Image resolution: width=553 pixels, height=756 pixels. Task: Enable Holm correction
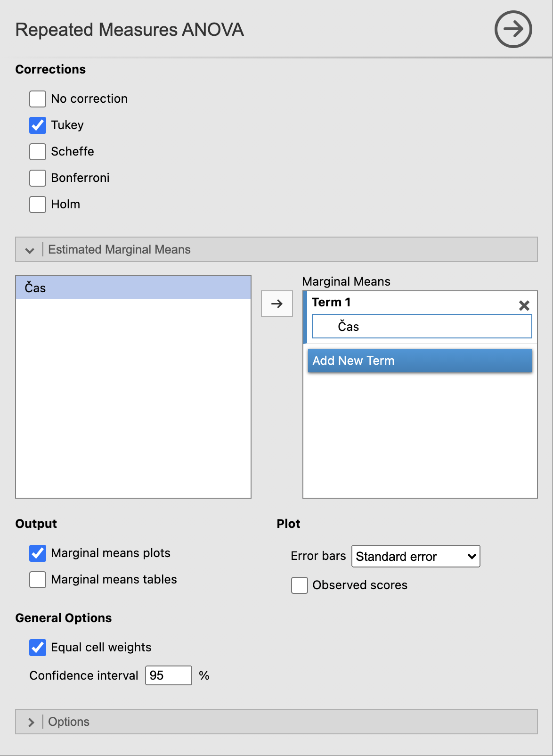38,205
